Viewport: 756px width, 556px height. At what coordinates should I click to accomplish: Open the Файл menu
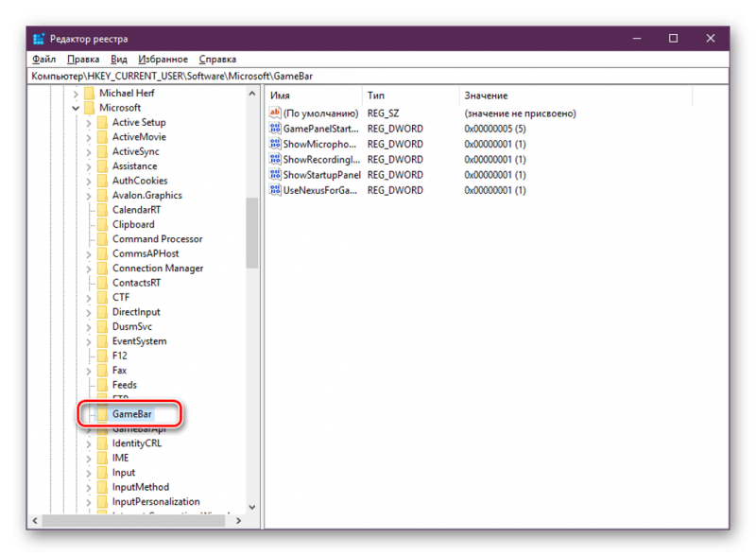coord(43,60)
